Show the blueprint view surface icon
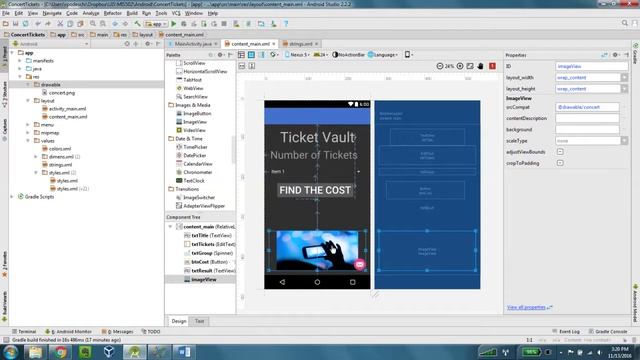The height and width of the screenshot is (360, 640). [251, 55]
